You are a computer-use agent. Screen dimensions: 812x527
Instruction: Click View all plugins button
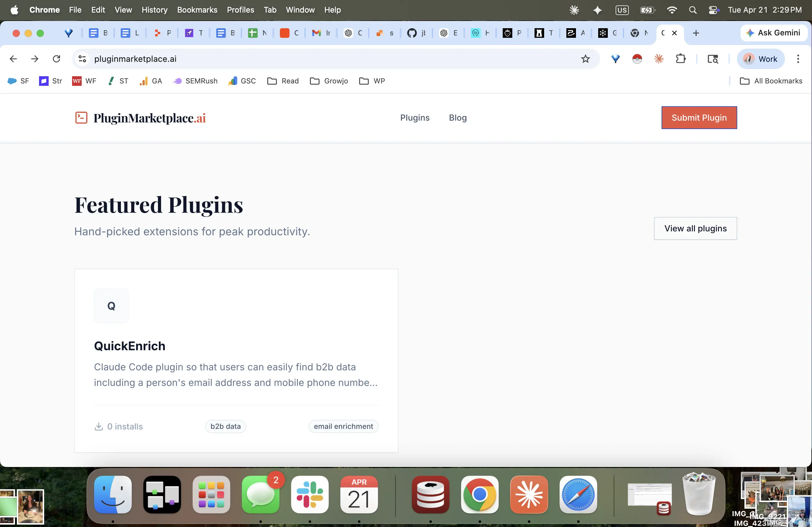coord(695,228)
